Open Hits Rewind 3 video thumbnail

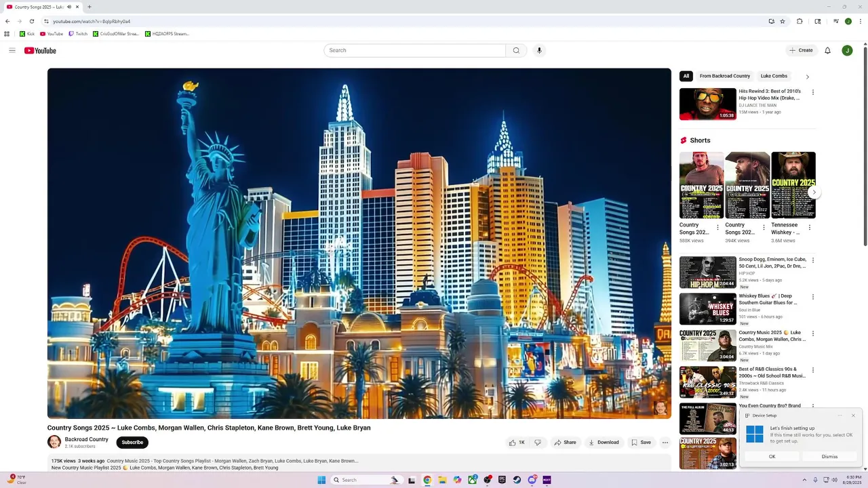pyautogui.click(x=708, y=104)
